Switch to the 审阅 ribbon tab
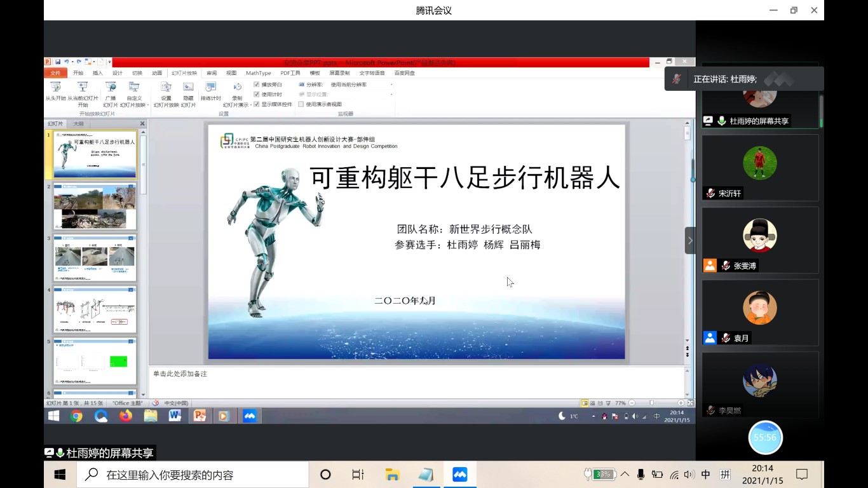This screenshot has height=488, width=868. (212, 73)
